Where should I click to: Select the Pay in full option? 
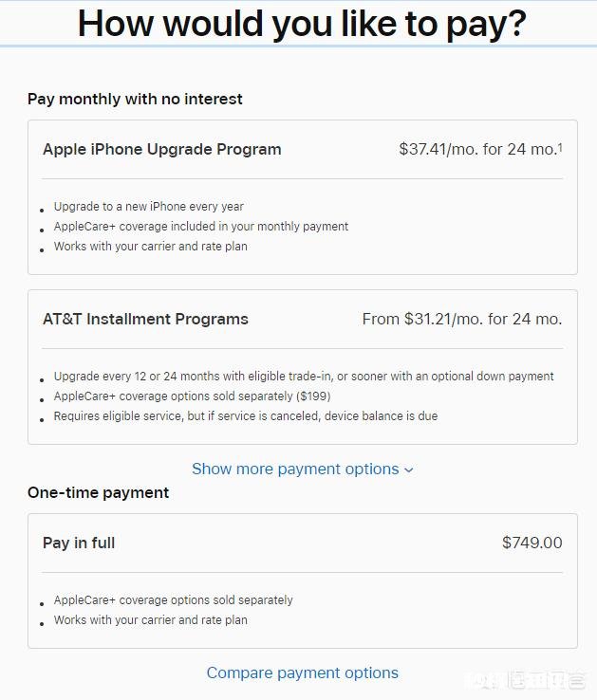tap(79, 543)
